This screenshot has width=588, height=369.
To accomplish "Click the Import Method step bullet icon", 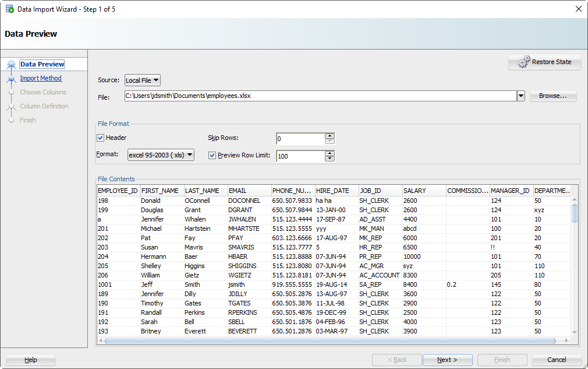I will coord(11,79).
